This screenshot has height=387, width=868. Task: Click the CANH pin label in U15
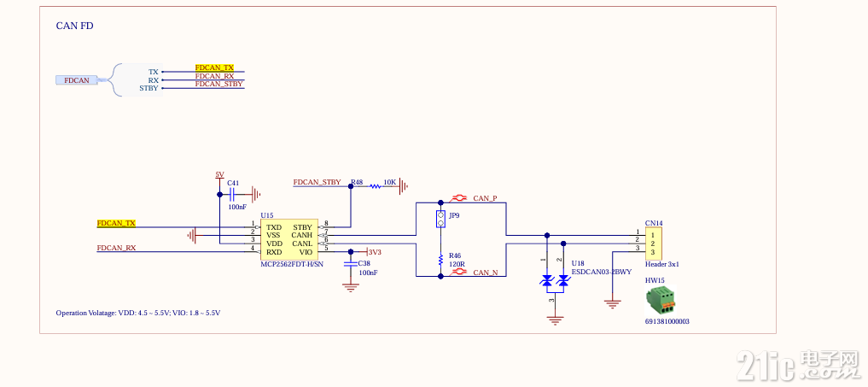(x=302, y=236)
